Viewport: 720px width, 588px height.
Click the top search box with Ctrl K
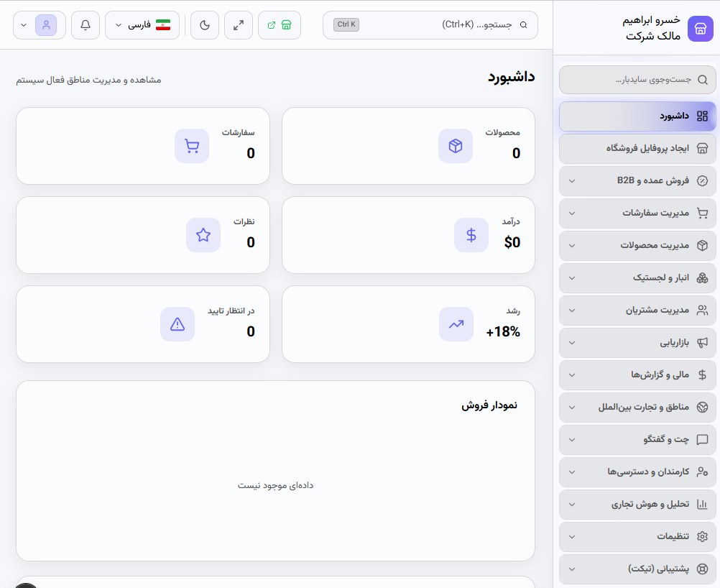click(430, 25)
